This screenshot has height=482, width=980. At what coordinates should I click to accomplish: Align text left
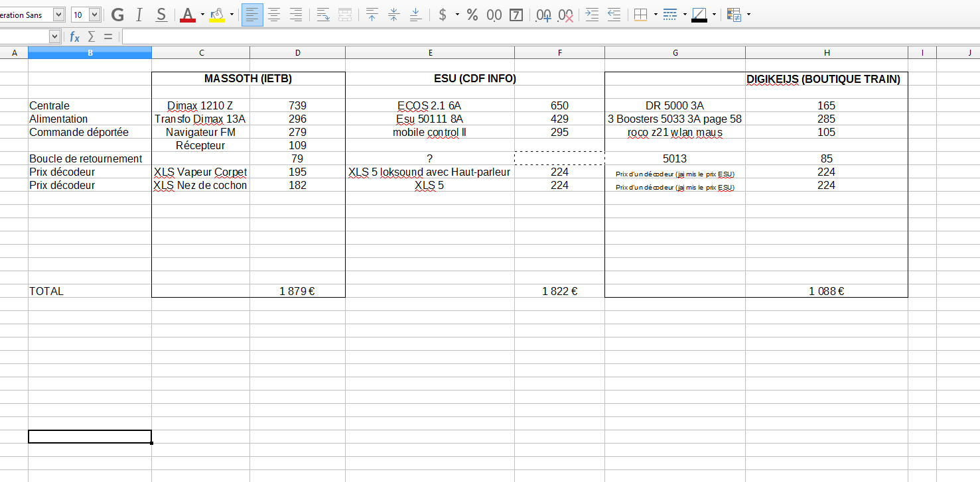pyautogui.click(x=252, y=15)
